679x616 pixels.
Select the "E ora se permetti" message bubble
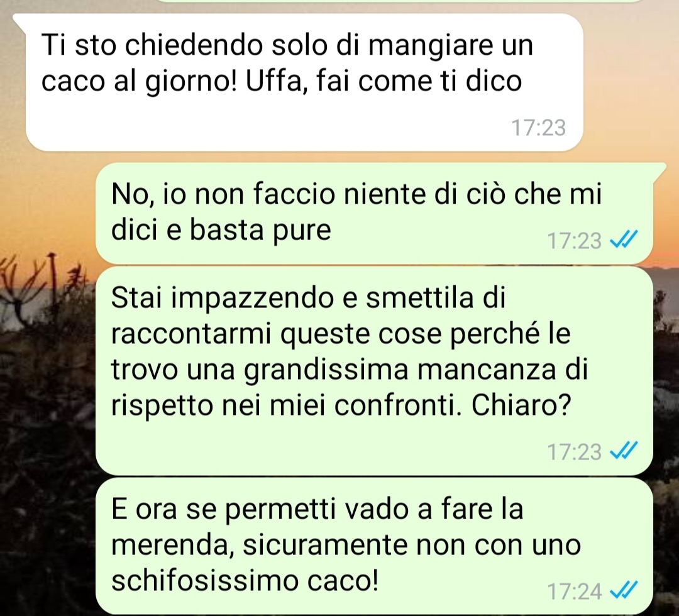coord(373,546)
